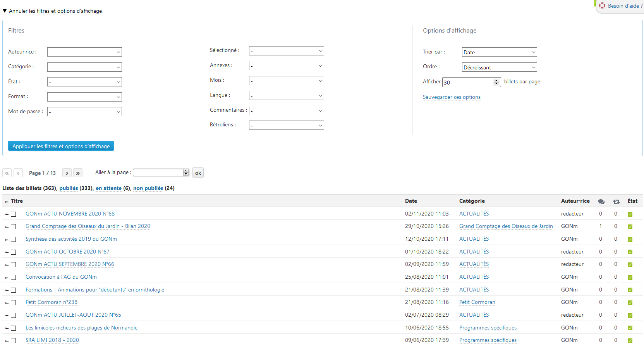Click the trackbacks column header icon

click(616, 202)
